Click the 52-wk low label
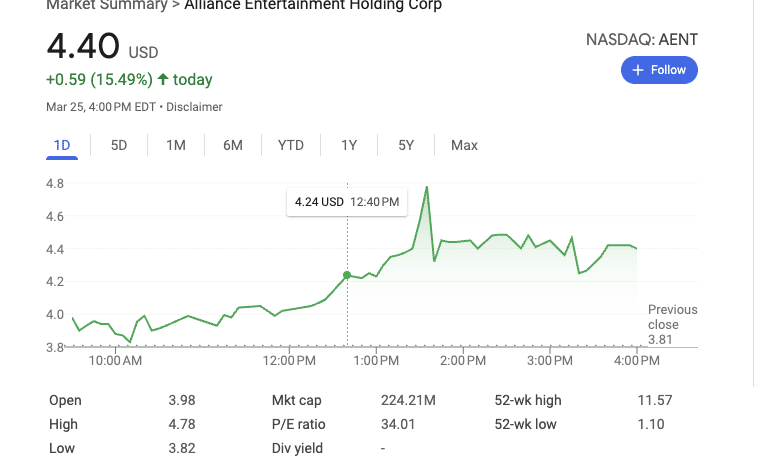 (x=525, y=424)
